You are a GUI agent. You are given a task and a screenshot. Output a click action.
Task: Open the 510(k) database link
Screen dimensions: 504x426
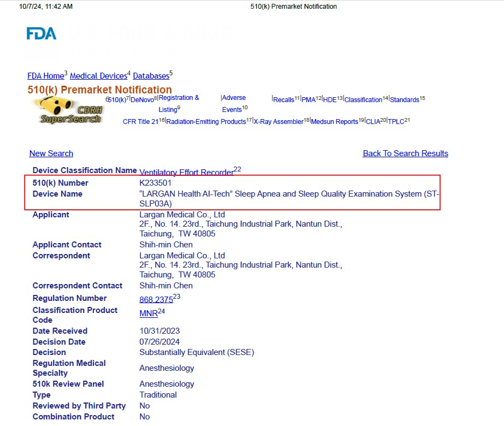116,99
